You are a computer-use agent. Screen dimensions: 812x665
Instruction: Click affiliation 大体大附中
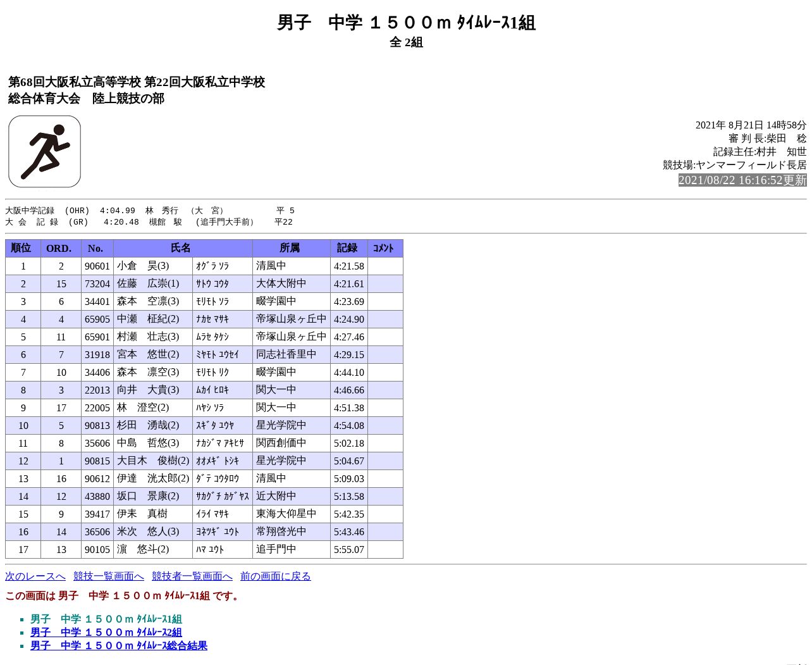pyautogui.click(x=281, y=284)
